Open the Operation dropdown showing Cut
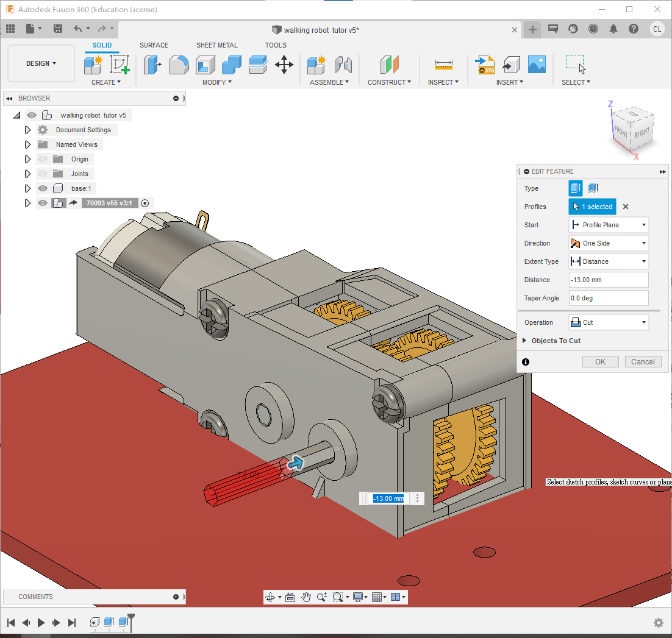Image resolution: width=672 pixels, height=638 pixels. [x=608, y=322]
